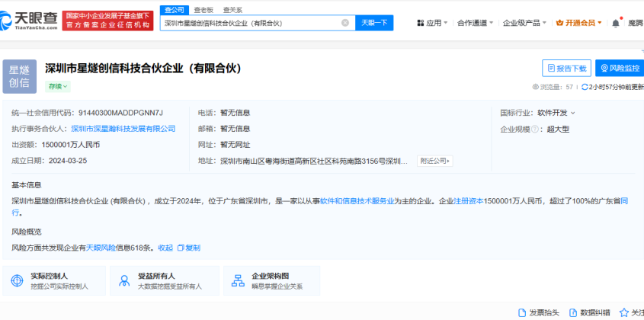
Task: Click the company logo tile 星燧创信
Action: coord(19,76)
